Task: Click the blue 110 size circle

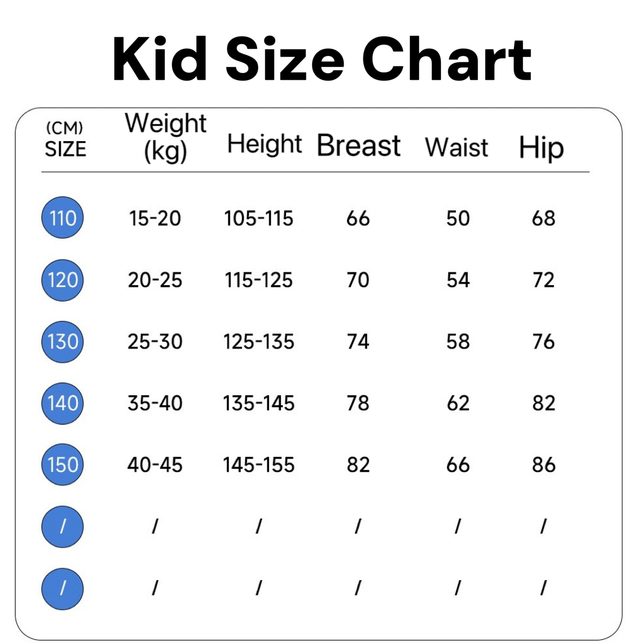Action: (x=62, y=218)
